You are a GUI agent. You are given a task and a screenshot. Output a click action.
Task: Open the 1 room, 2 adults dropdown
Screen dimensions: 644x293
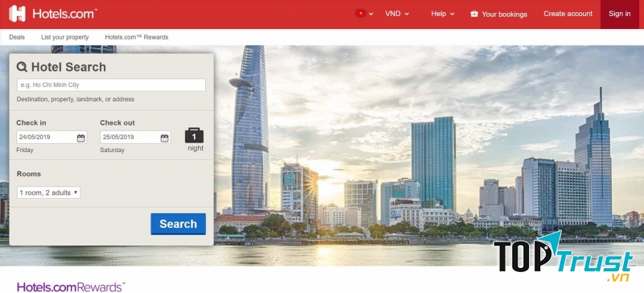[48, 192]
